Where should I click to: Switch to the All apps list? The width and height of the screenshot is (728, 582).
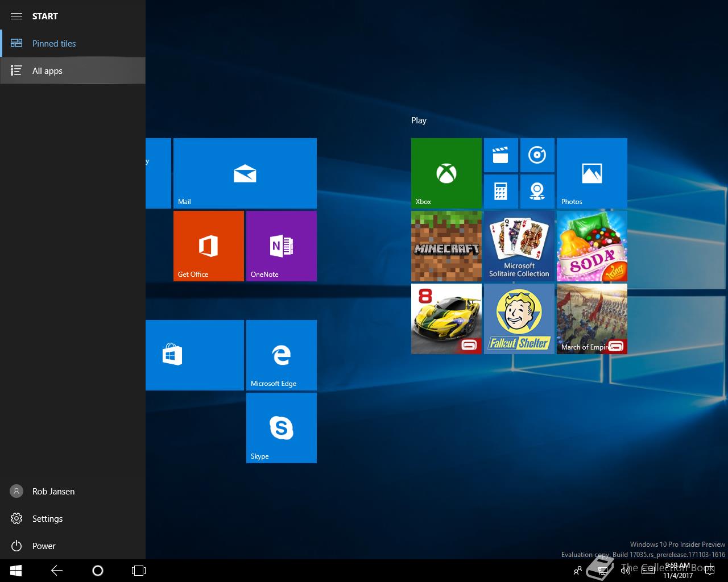tap(73, 70)
